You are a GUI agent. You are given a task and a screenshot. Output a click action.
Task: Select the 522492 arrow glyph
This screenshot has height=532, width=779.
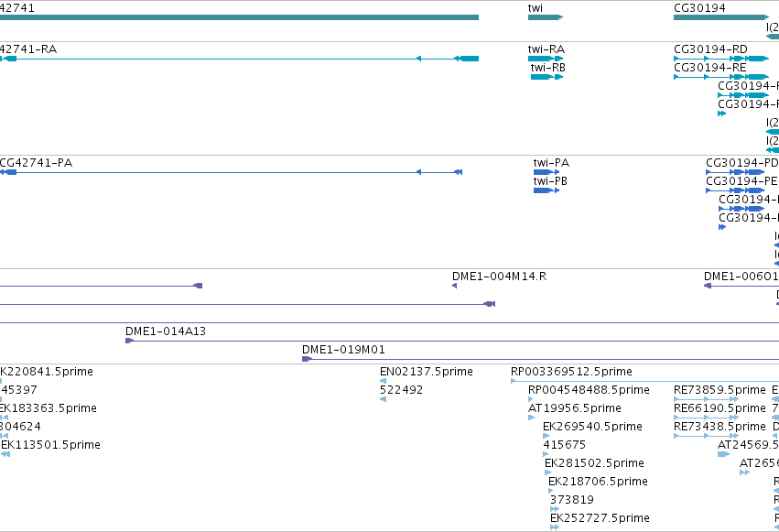point(383,399)
